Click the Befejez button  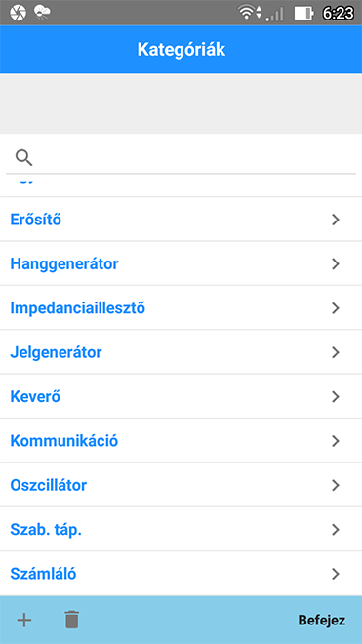322,621
